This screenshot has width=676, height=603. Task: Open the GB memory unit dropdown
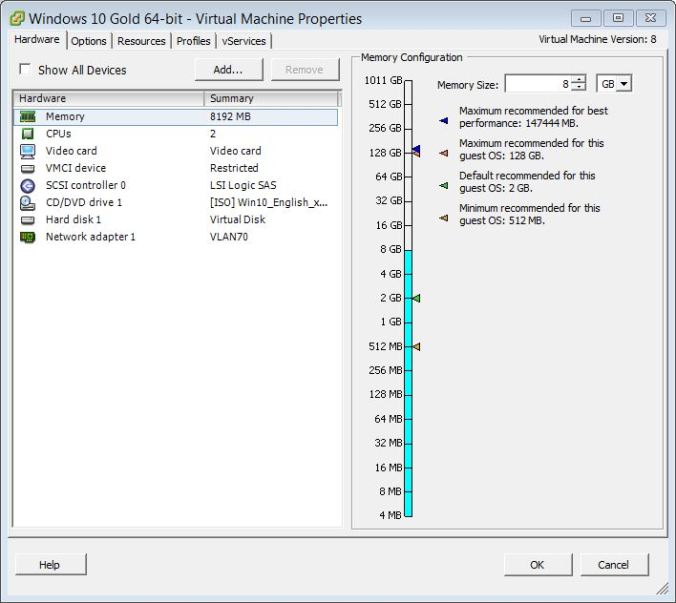(614, 85)
